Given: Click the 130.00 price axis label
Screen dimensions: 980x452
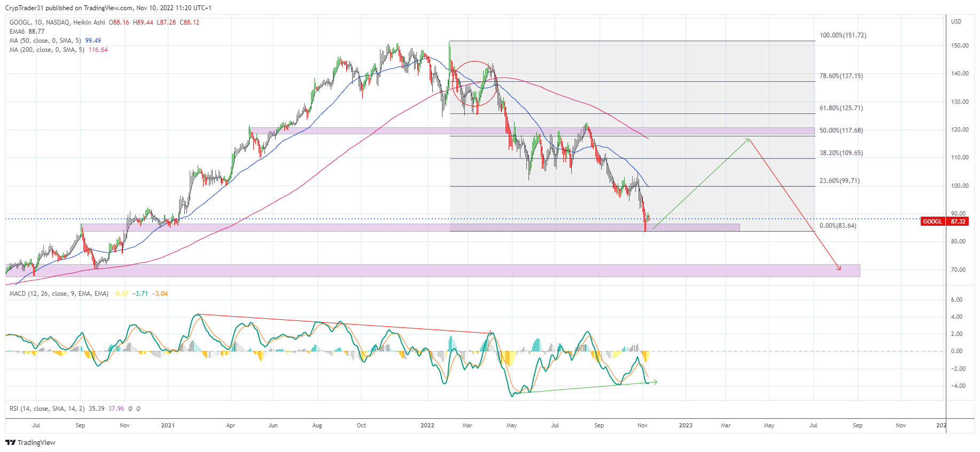Looking at the screenshot, I should coord(960,102).
